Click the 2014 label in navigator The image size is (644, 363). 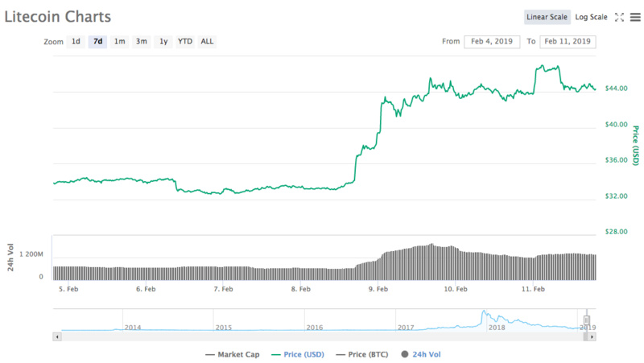click(x=133, y=328)
